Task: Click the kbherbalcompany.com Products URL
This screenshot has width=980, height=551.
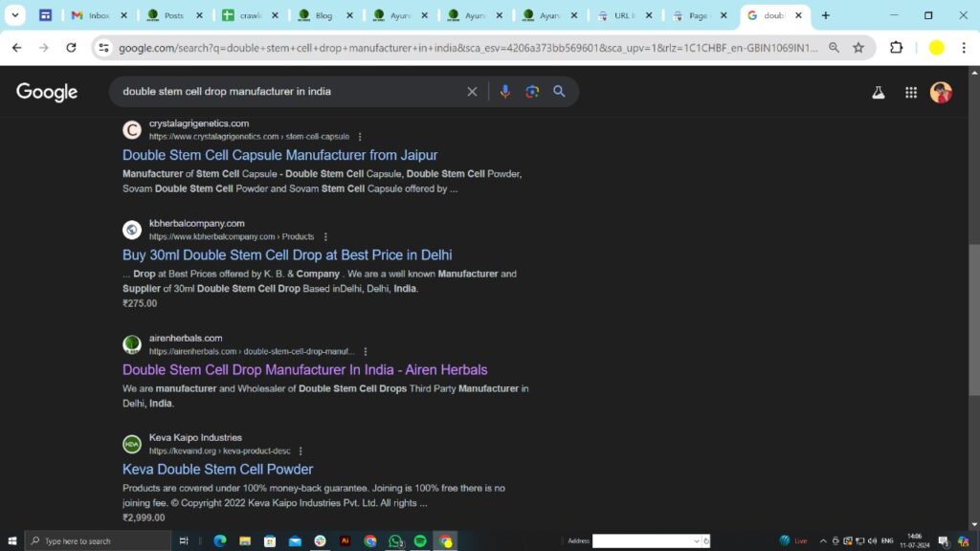Action: pyautogui.click(x=232, y=237)
